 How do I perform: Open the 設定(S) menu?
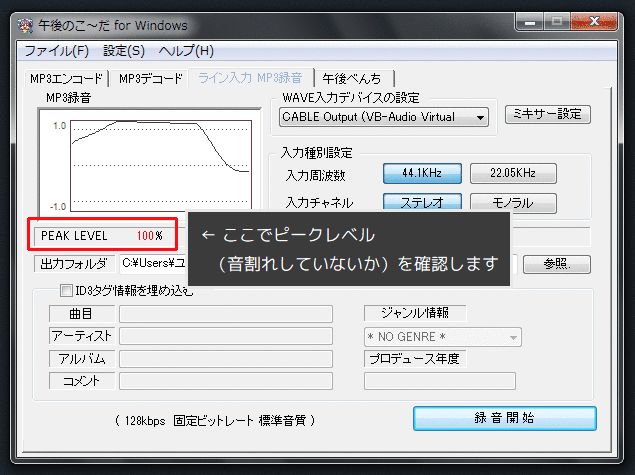(x=124, y=50)
